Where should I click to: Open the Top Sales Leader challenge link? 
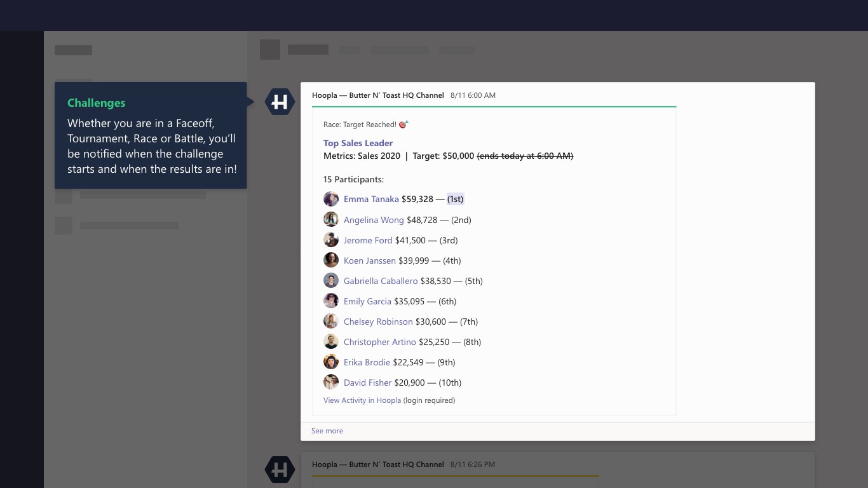click(x=358, y=143)
